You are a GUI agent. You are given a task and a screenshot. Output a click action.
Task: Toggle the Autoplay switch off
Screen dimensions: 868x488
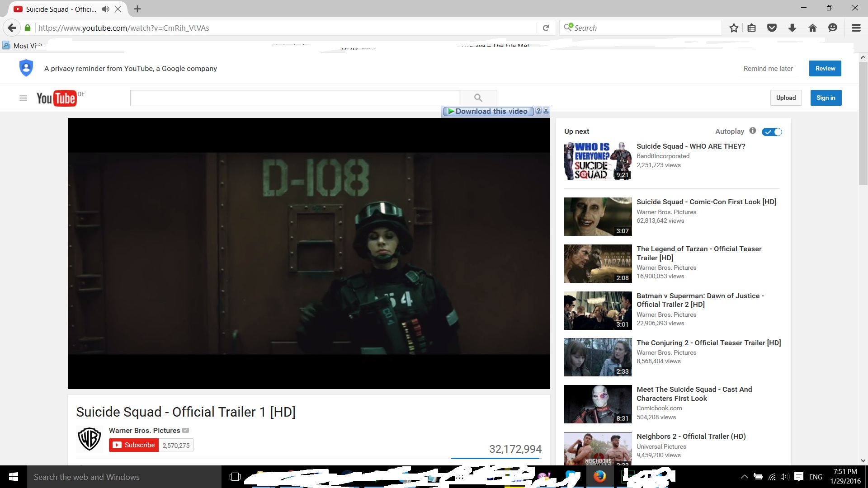coord(772,132)
